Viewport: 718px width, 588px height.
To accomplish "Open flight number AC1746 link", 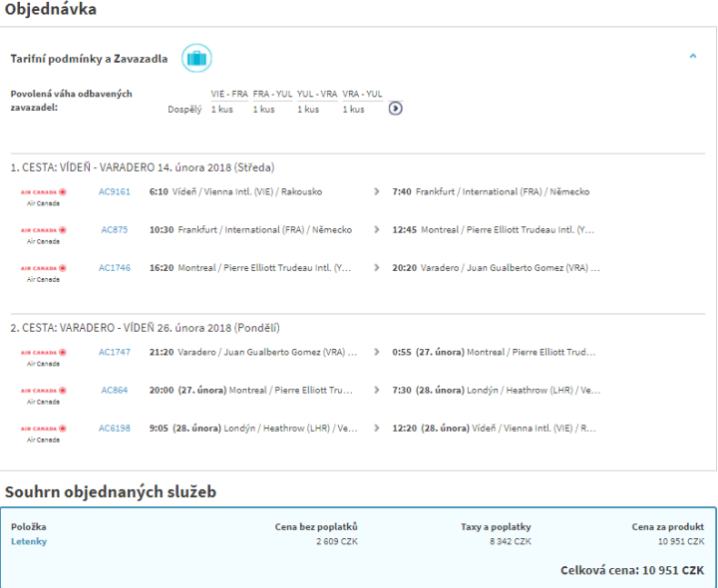I will (114, 267).
